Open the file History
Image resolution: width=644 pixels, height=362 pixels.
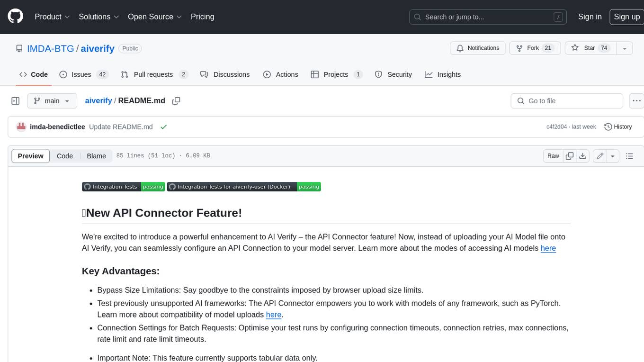coord(618,127)
